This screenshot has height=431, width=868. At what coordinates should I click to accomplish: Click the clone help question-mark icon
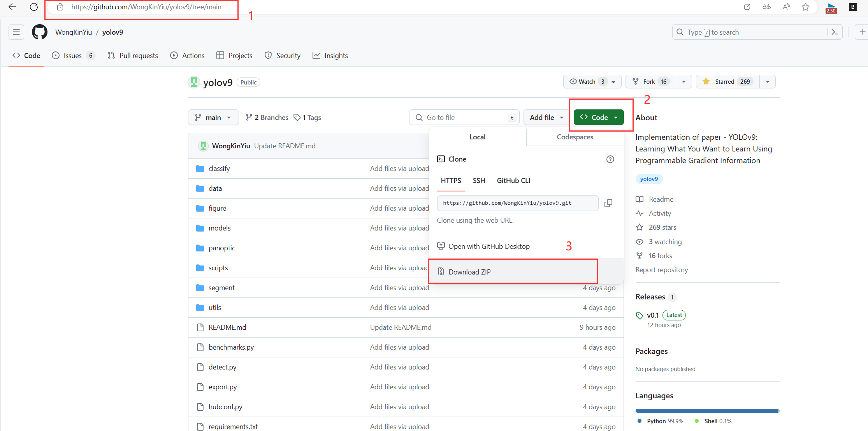pos(610,159)
